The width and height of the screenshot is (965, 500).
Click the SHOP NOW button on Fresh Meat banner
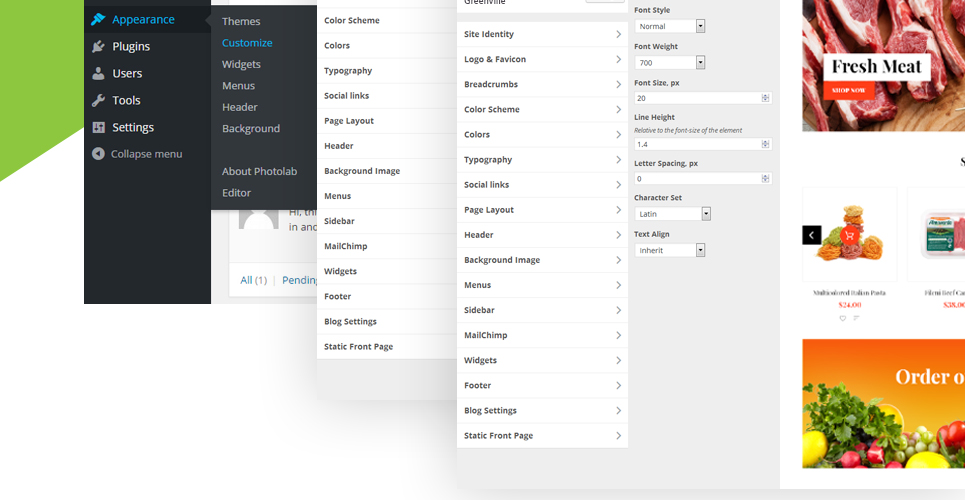(x=849, y=91)
